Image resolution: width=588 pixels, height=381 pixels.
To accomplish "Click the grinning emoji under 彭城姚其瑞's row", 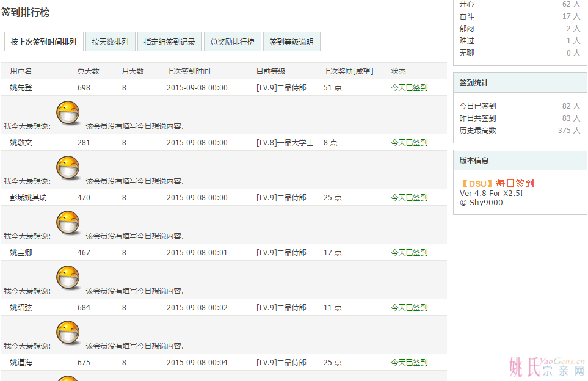I will pos(68,223).
